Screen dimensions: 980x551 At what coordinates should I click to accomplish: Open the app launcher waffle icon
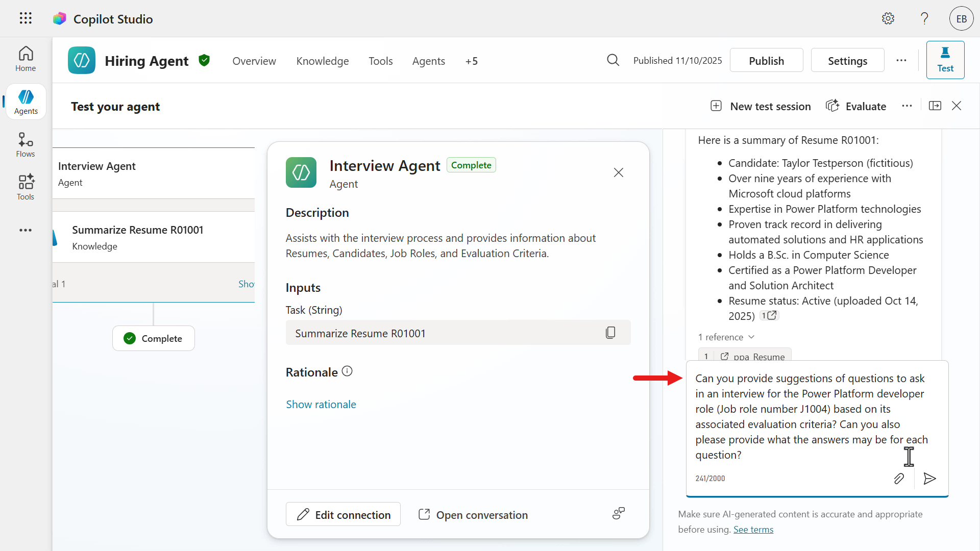pos(26,19)
